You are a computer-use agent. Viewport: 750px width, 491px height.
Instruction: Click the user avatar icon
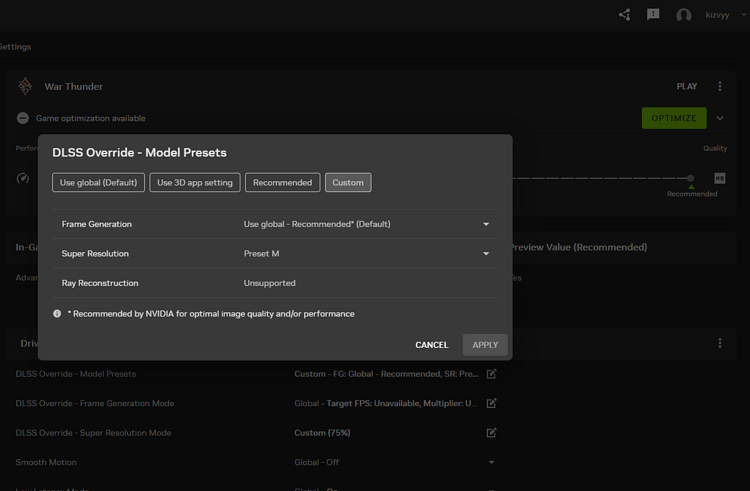tap(684, 15)
